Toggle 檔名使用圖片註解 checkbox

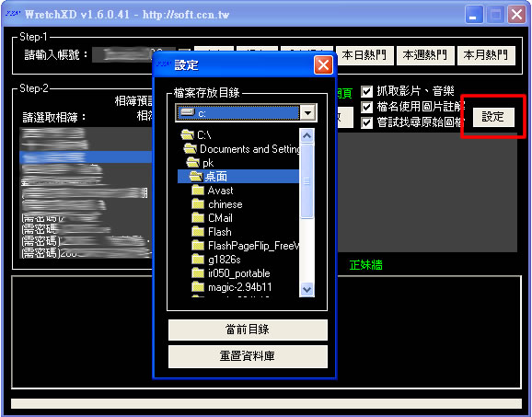pos(366,107)
